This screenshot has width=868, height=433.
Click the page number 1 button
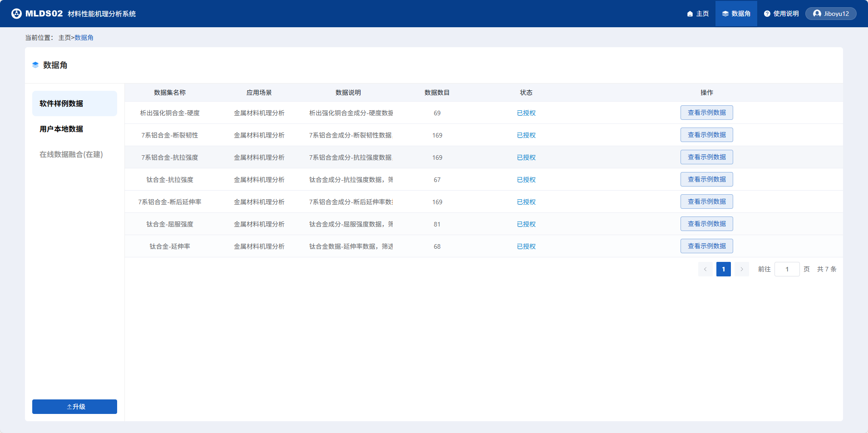723,269
